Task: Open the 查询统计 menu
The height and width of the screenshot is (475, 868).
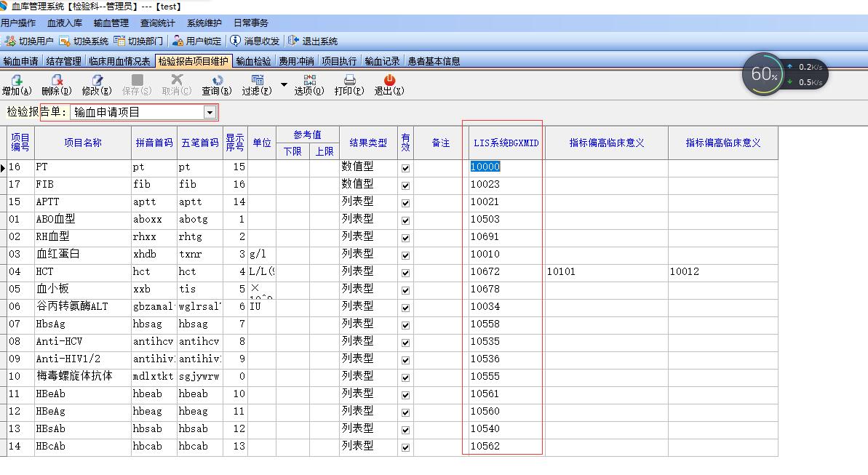Action: (158, 23)
